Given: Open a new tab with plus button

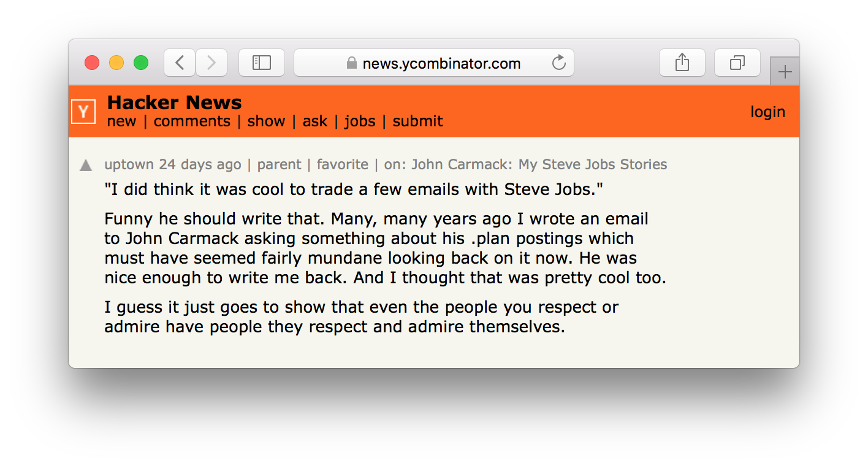Looking at the screenshot, I should (785, 72).
